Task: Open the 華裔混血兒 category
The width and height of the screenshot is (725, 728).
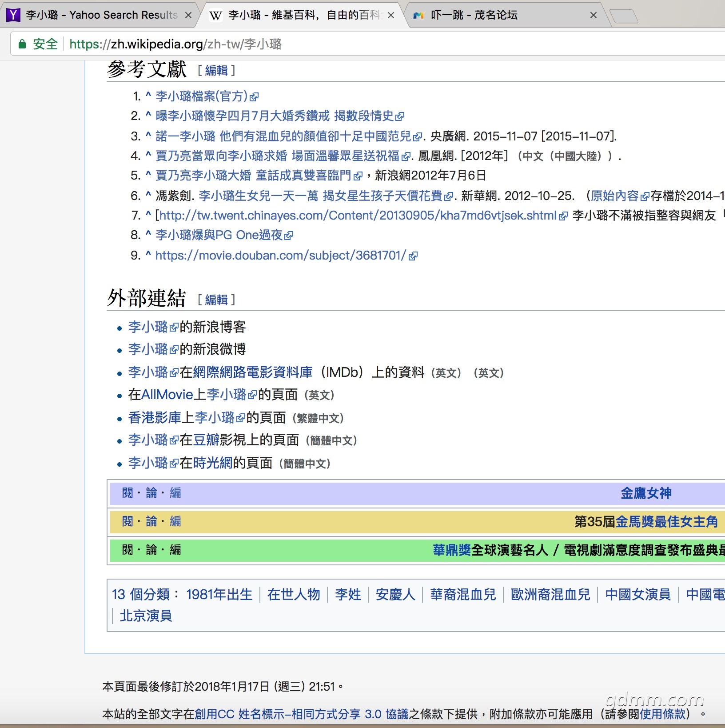Action: coord(463,595)
